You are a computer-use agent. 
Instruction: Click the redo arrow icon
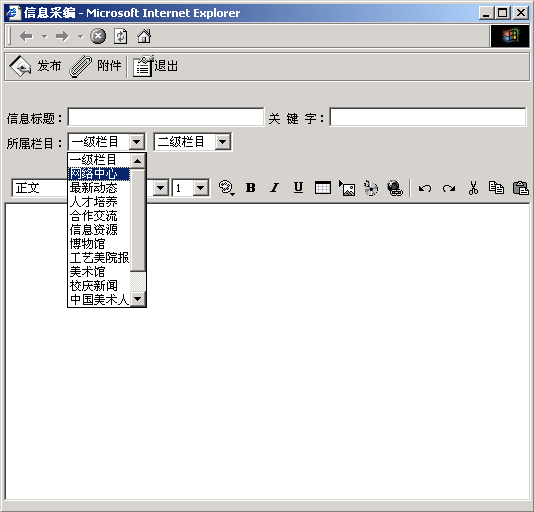[x=449, y=188]
